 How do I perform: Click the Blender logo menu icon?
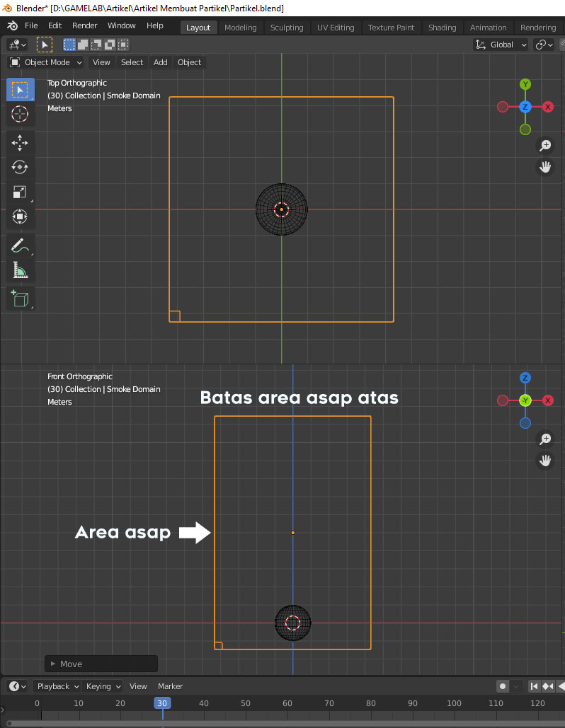pyautogui.click(x=13, y=26)
